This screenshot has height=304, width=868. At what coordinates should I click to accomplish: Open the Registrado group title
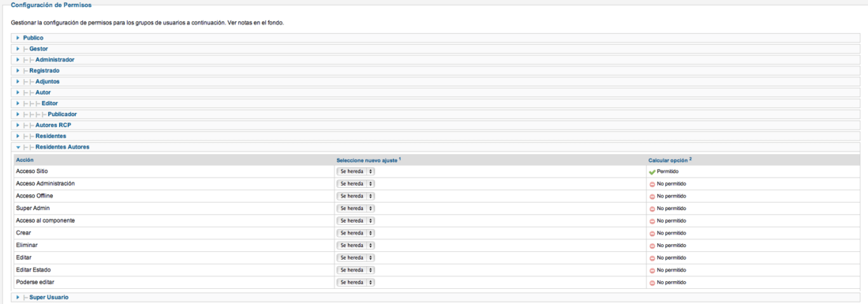pyautogui.click(x=44, y=71)
